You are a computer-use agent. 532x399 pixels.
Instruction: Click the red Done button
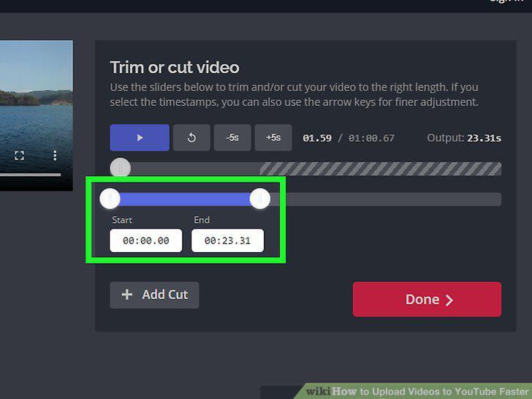(x=427, y=300)
